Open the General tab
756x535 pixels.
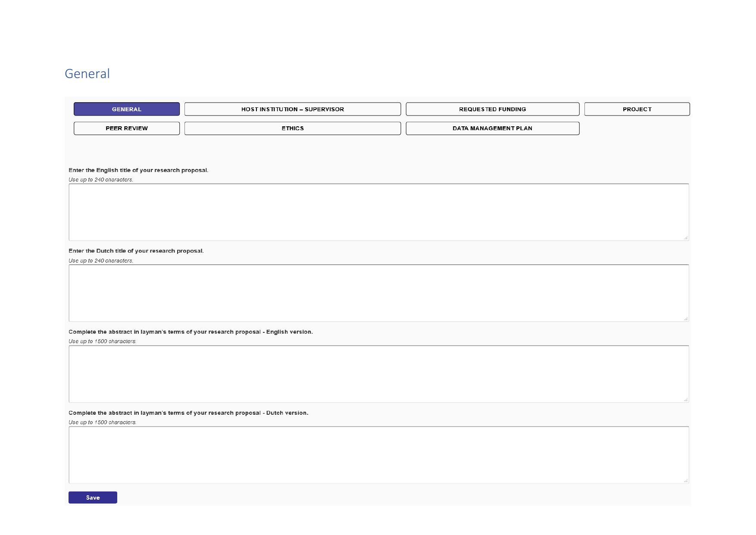point(126,109)
